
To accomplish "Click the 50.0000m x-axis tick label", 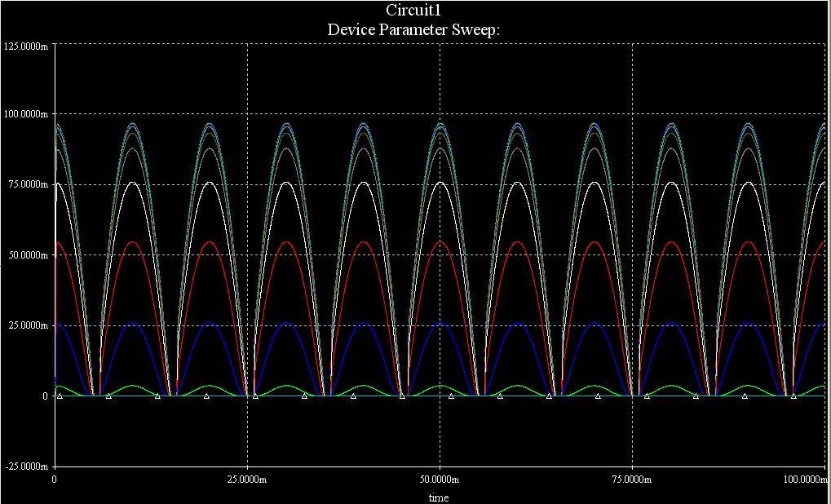I will [x=439, y=479].
